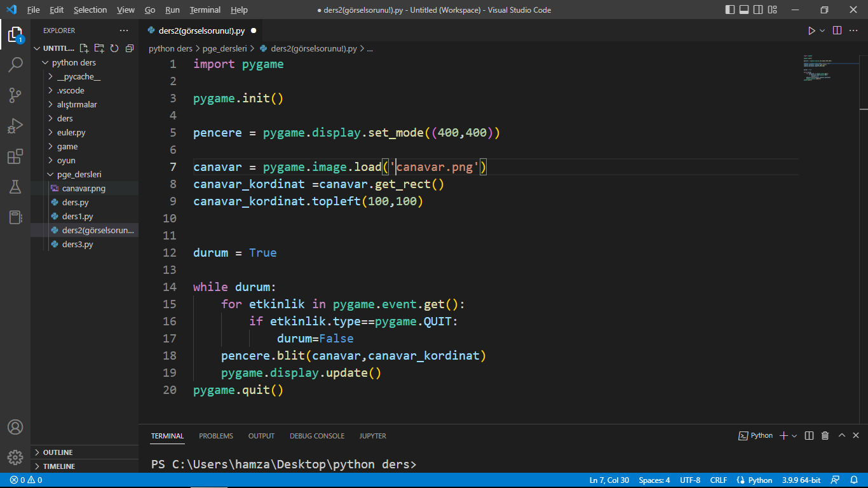Screen dimensions: 868x488
Task: Open the Extensions view
Action: tap(15, 156)
